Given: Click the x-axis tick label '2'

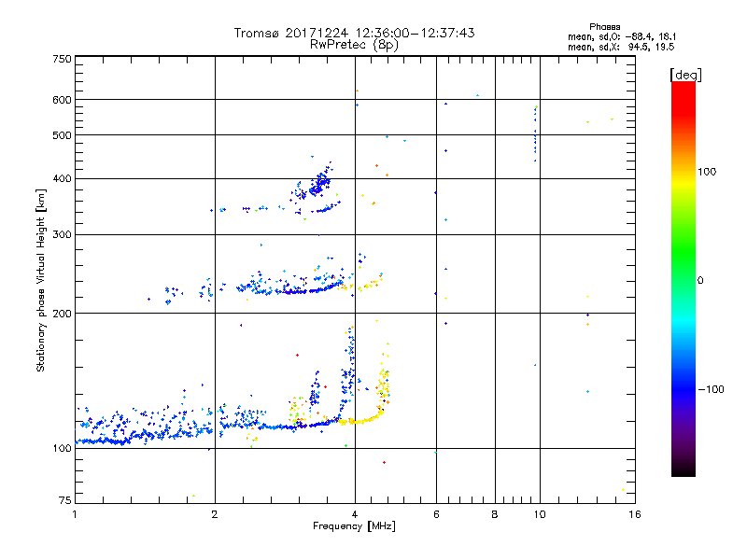Looking at the screenshot, I should tap(215, 514).
